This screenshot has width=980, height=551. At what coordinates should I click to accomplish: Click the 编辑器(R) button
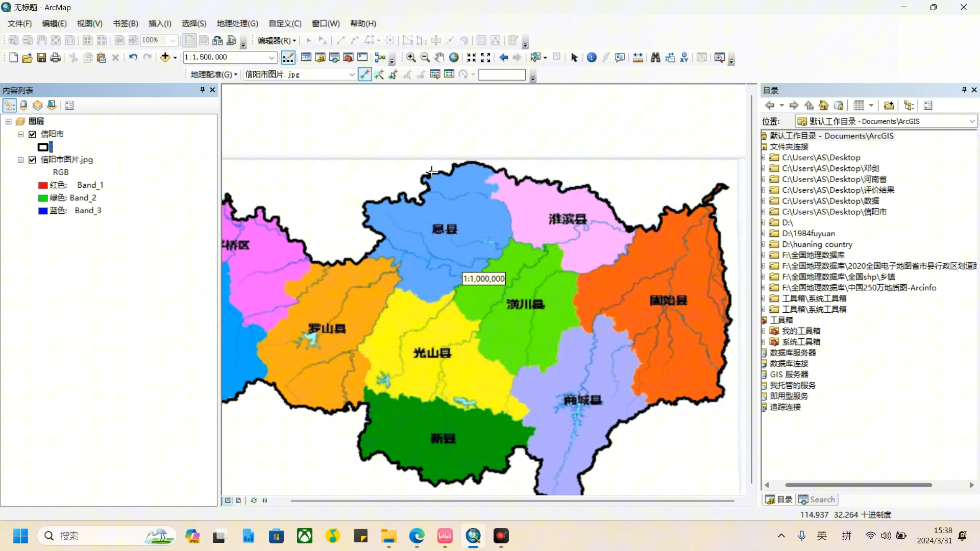(276, 40)
